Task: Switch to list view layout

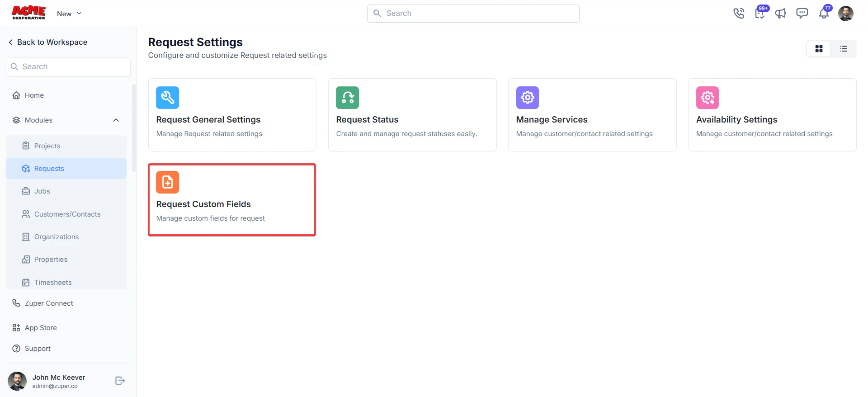Action: tap(843, 49)
